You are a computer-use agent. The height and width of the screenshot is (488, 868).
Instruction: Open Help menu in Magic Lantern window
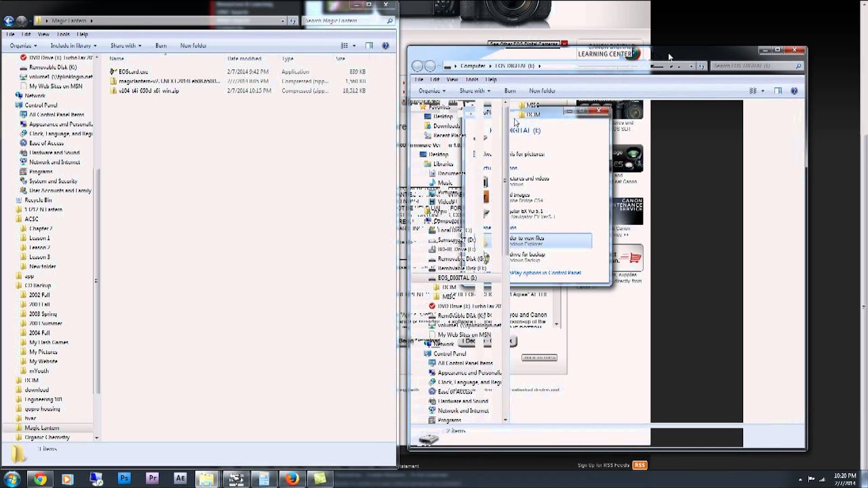[x=82, y=34]
